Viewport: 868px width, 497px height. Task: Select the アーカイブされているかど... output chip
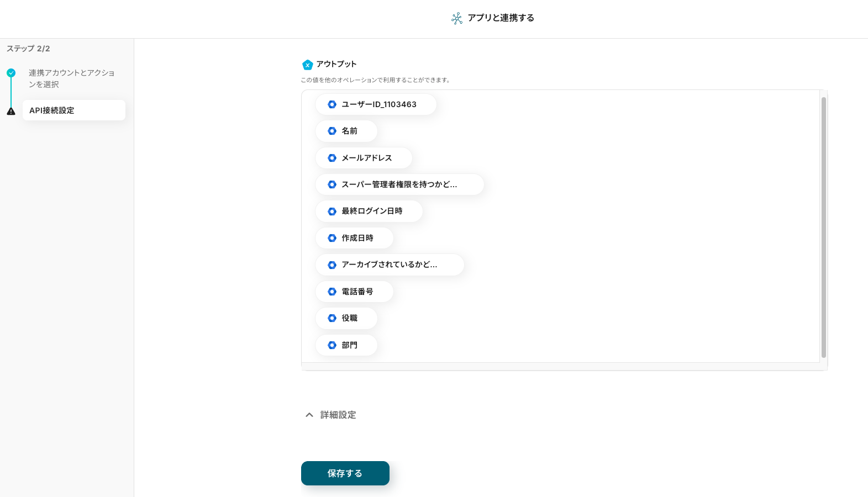pyautogui.click(x=389, y=265)
